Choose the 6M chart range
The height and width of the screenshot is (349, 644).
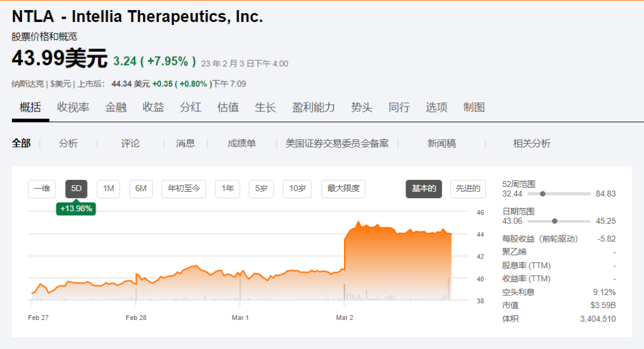coord(141,189)
